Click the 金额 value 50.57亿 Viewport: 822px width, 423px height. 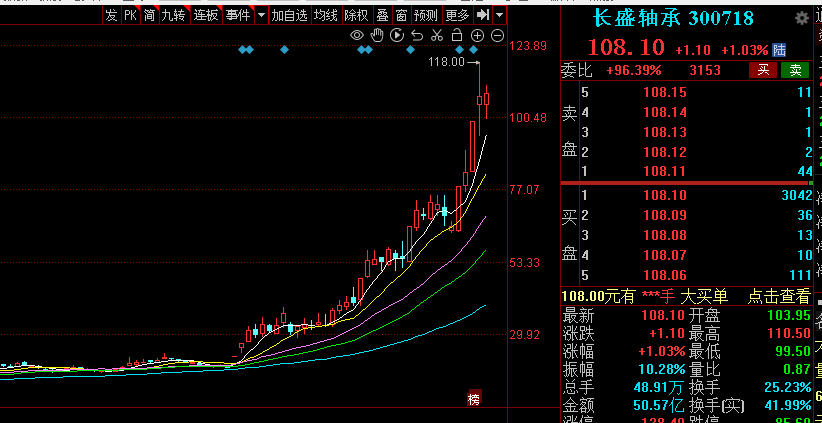coord(658,406)
